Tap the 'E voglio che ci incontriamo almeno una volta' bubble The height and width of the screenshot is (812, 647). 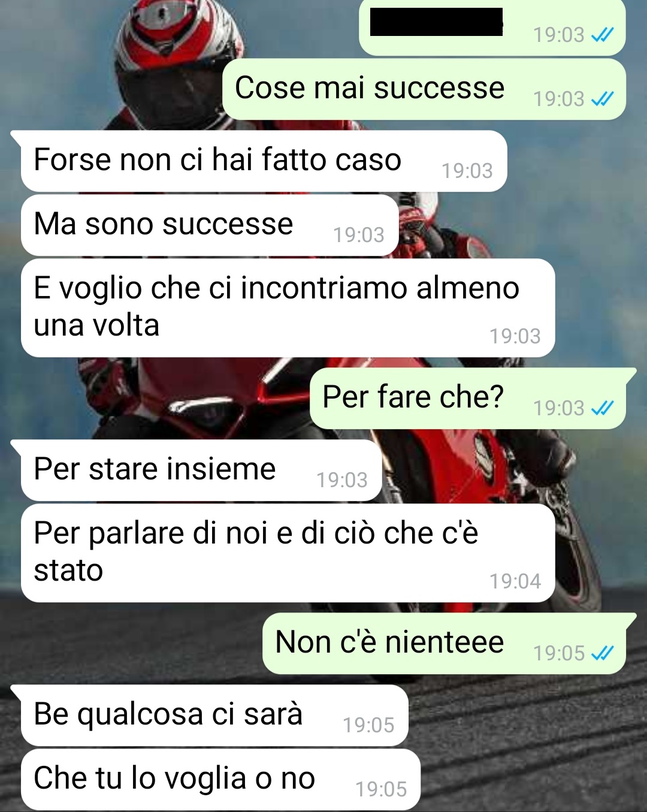click(288, 308)
